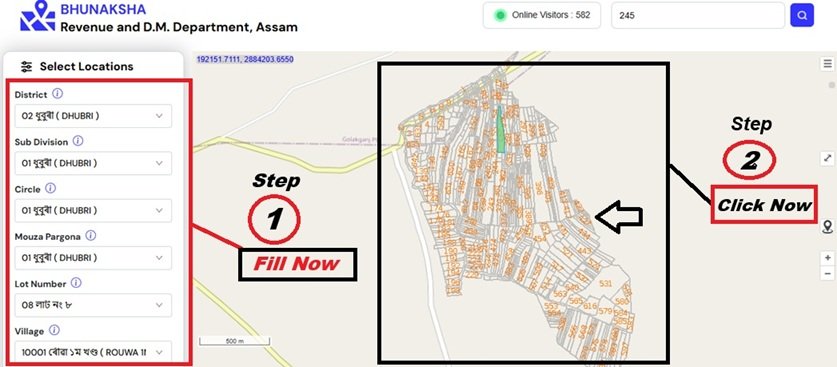Zoom out with the minus button
Viewport: 837px width, 367px height.
827,274
